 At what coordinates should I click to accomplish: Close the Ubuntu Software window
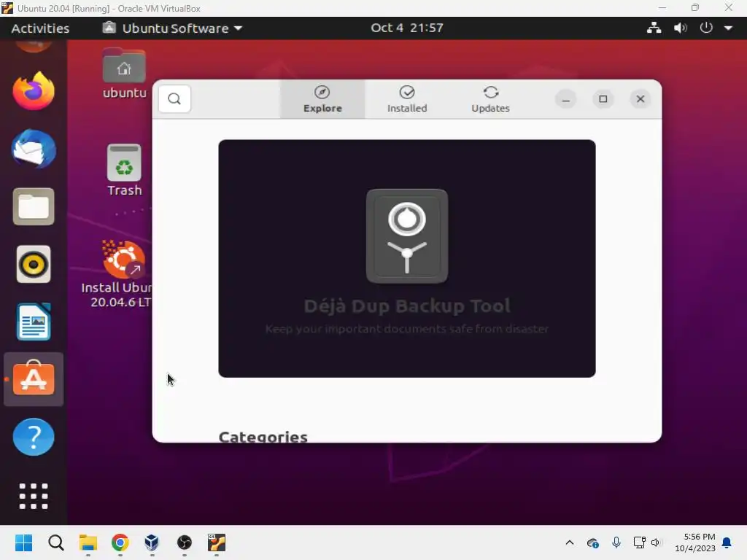pos(640,99)
